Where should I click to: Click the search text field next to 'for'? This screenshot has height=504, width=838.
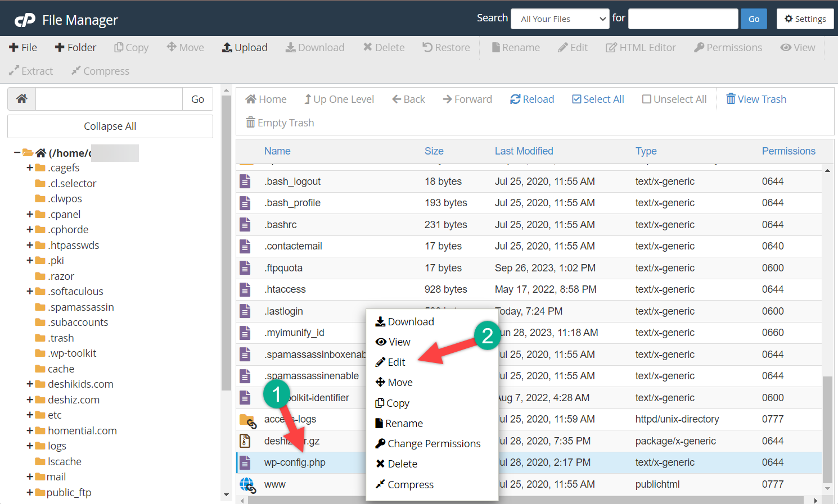tap(683, 19)
